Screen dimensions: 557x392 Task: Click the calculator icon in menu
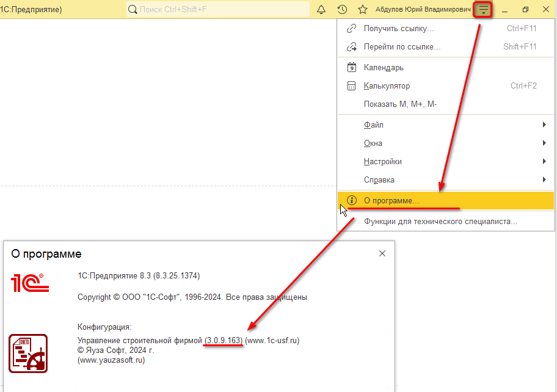(351, 86)
